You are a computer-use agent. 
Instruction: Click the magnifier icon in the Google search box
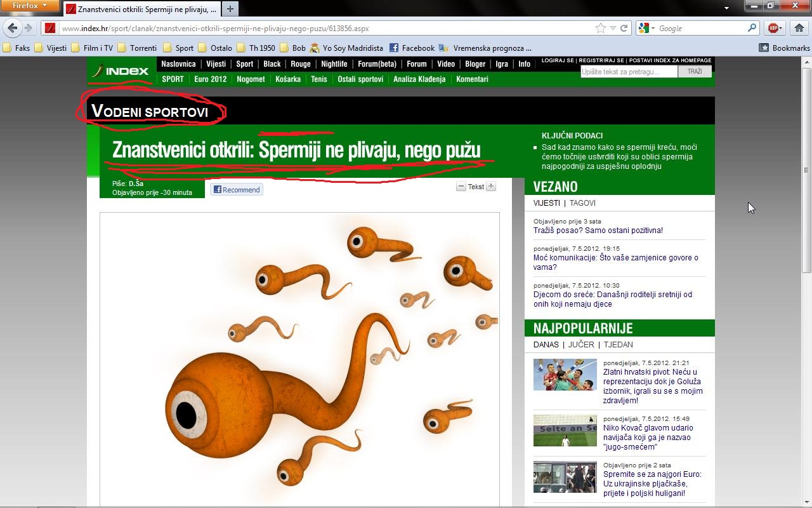[752, 28]
